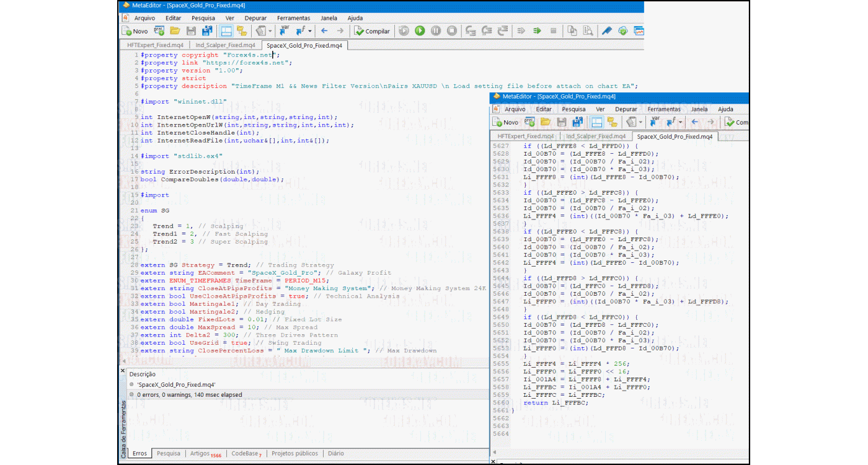Image resolution: width=868 pixels, height=465 pixels.
Task: Open the CodeBase tab in Toolbox
Action: (246, 454)
